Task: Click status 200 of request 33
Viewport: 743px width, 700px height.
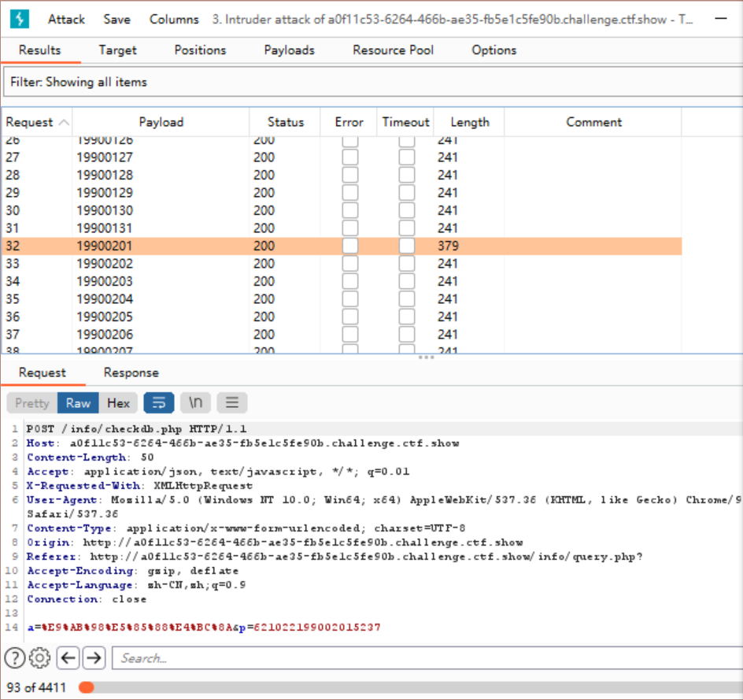Action: point(264,264)
